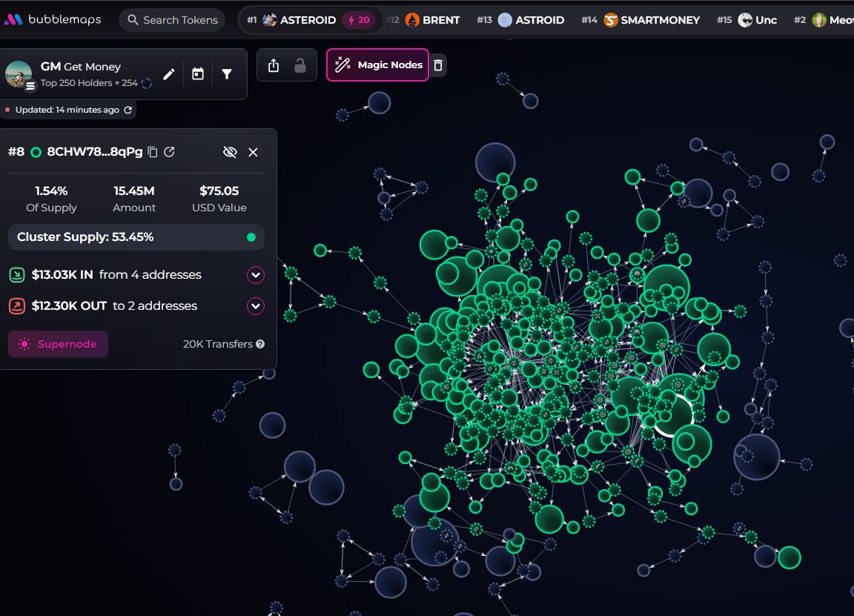The image size is (854, 616).
Task: Click the refresh icon beside Updated 14 minutes ago
Action: pos(128,110)
